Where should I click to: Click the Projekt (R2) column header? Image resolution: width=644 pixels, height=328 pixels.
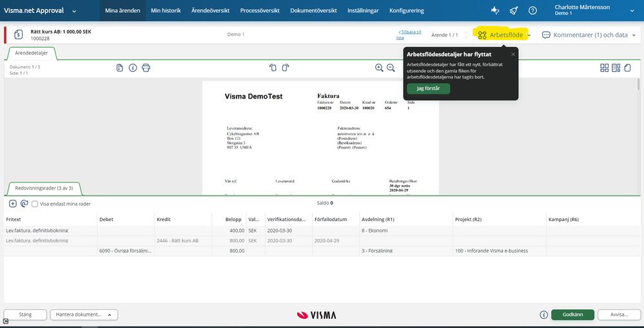click(x=500, y=219)
